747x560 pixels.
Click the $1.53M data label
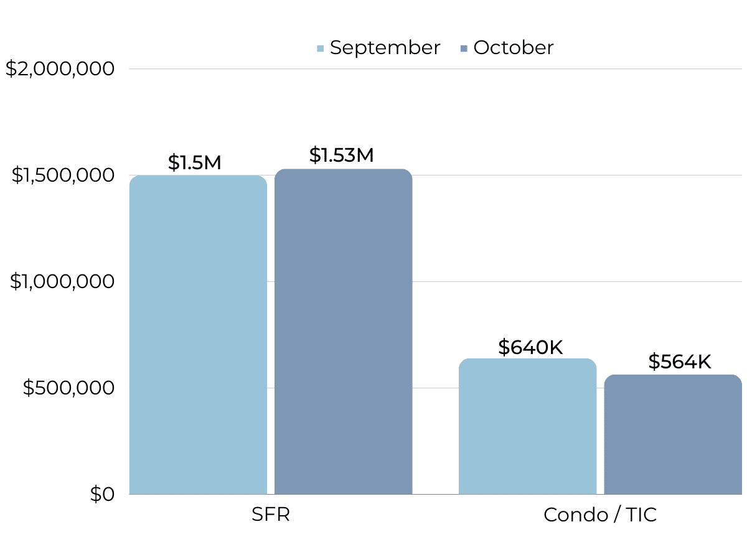click(341, 156)
